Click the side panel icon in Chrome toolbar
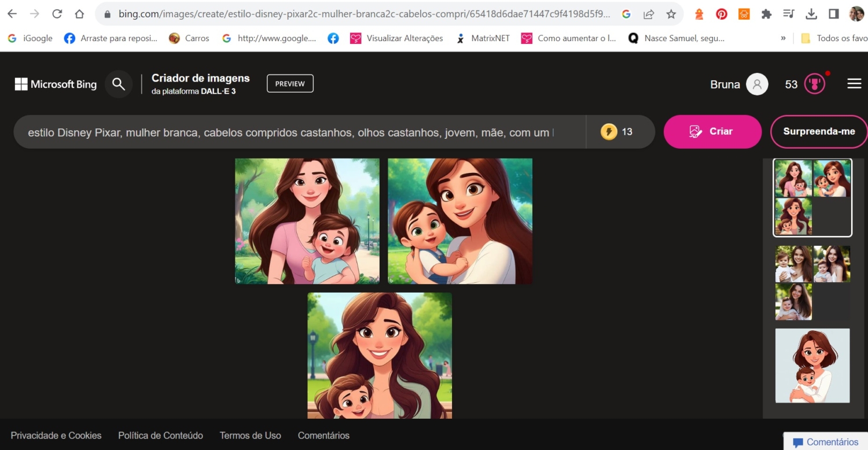Image resolution: width=868 pixels, height=450 pixels. (x=833, y=14)
